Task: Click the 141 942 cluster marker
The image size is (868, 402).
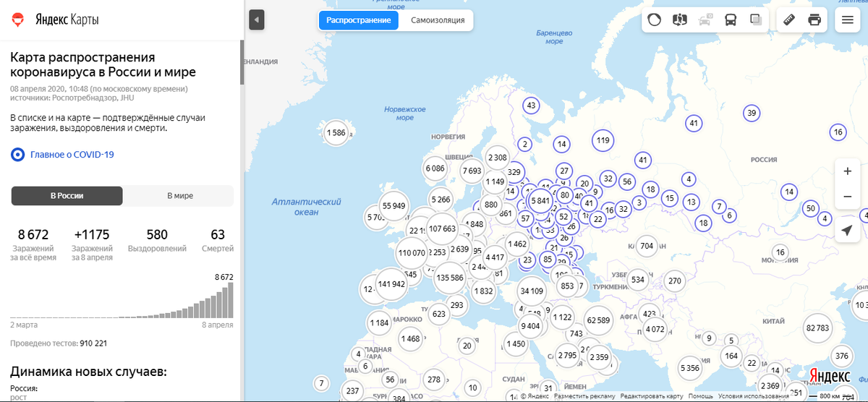Action: tap(391, 284)
